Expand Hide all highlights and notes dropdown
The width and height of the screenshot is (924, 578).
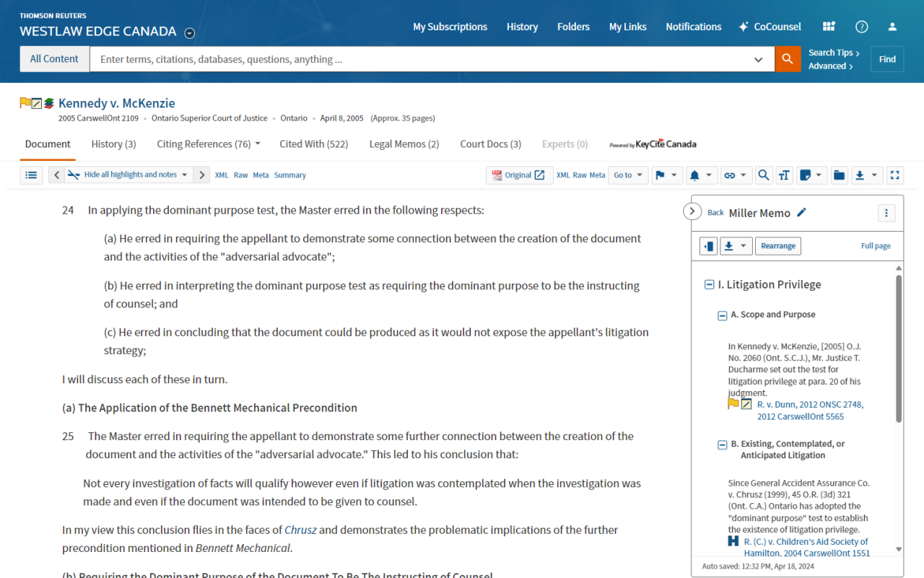tap(184, 175)
